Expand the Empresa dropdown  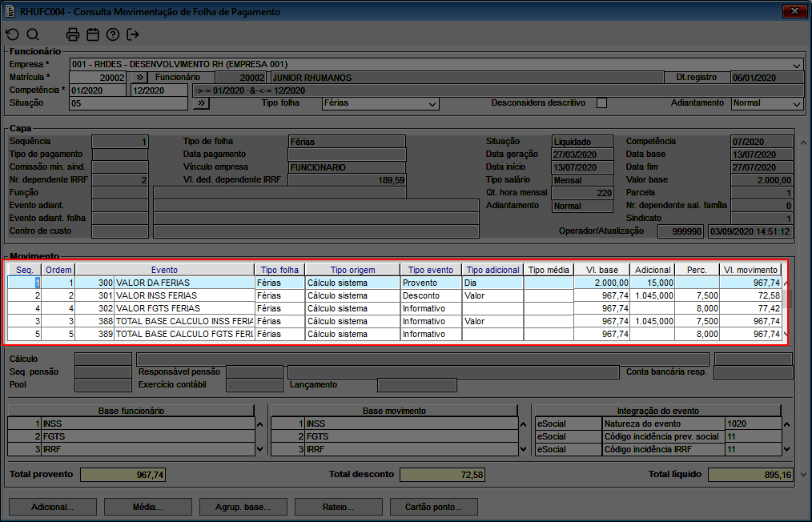point(796,65)
